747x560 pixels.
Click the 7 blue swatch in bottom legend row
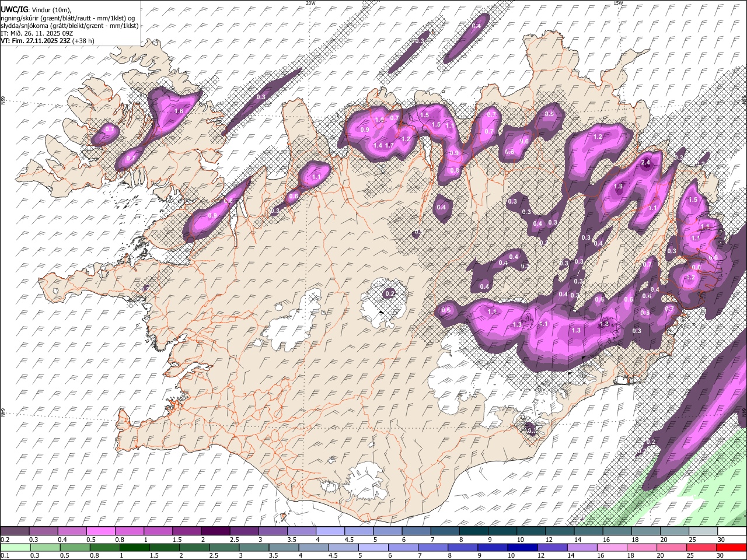(433, 548)
